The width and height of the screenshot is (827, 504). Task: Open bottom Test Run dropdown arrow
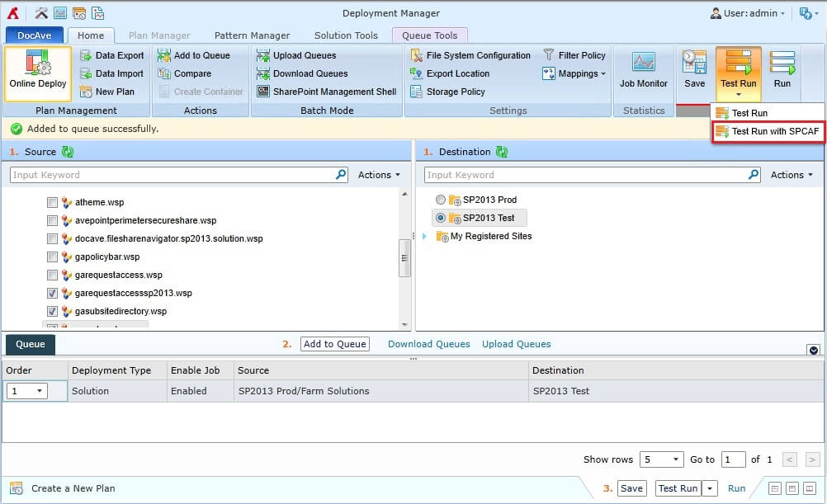pos(710,488)
